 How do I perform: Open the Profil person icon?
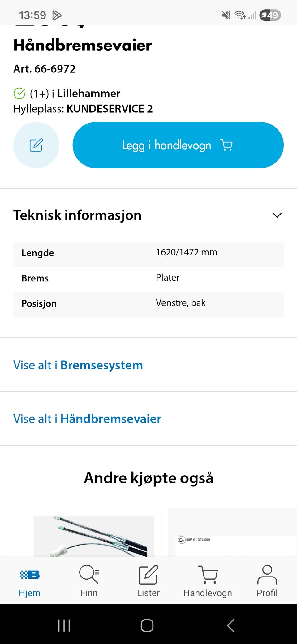pyautogui.click(x=267, y=575)
